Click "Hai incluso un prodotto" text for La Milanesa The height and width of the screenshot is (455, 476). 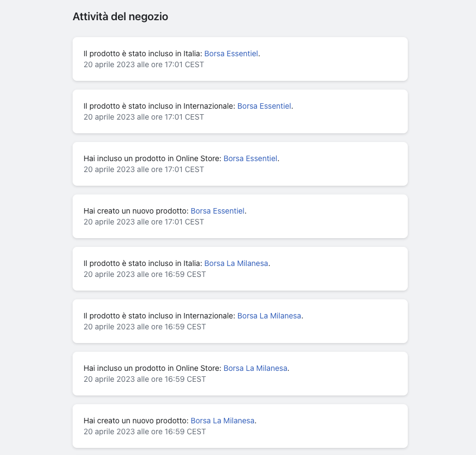(129, 369)
